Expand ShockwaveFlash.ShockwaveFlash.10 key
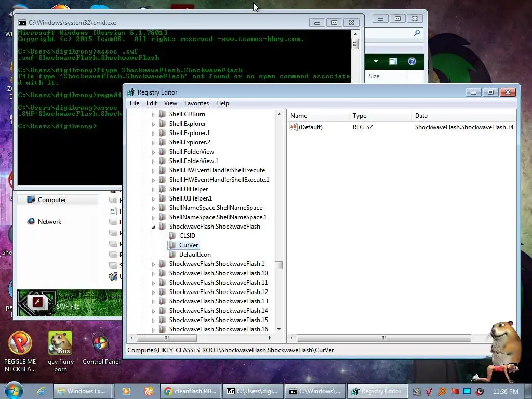Image resolution: width=532 pixels, height=399 pixels. (153, 273)
